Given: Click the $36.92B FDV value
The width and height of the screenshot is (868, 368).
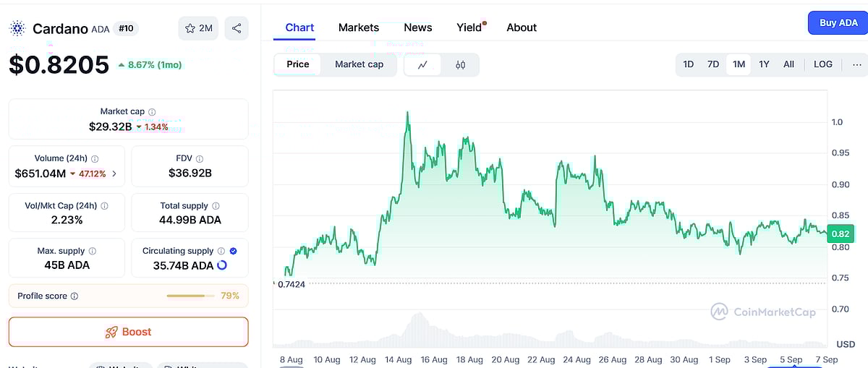Looking at the screenshot, I should (x=190, y=173).
